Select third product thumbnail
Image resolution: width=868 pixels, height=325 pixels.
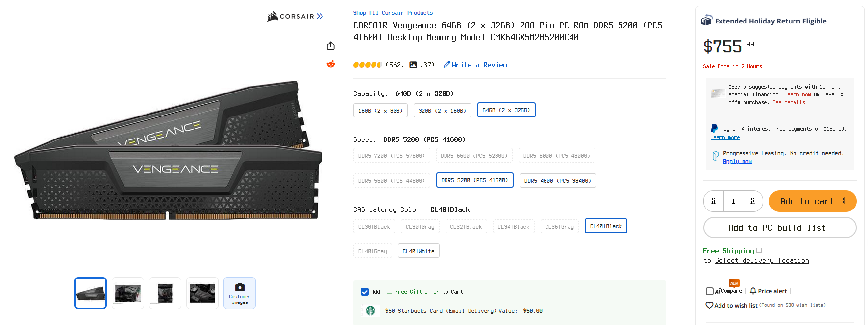click(165, 293)
